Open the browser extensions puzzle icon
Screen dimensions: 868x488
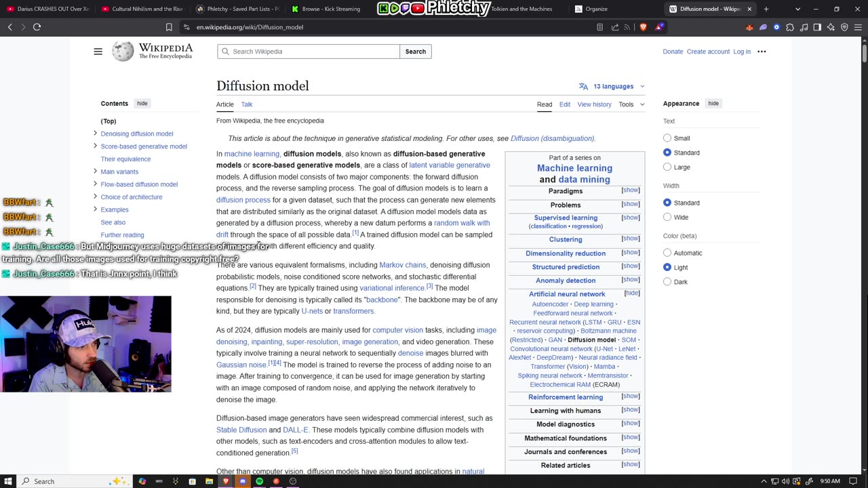790,27
